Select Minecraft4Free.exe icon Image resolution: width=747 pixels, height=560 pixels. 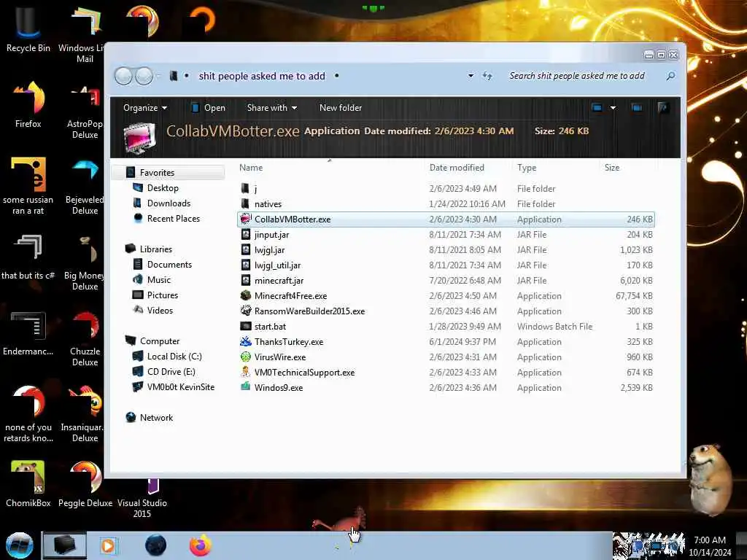245,296
